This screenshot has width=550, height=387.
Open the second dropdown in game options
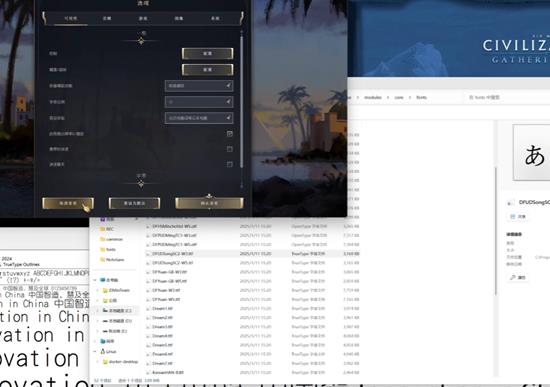199,102
